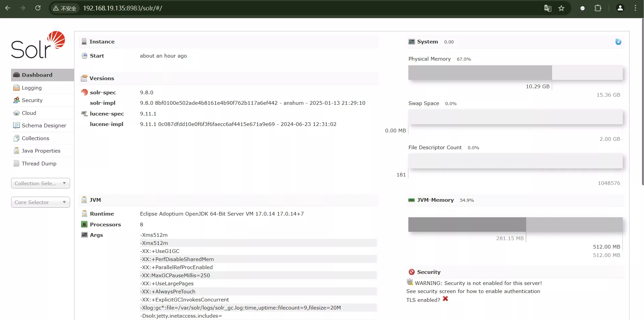The width and height of the screenshot is (644, 320).
Task: Refresh system stats with reload icon
Action: [618, 42]
